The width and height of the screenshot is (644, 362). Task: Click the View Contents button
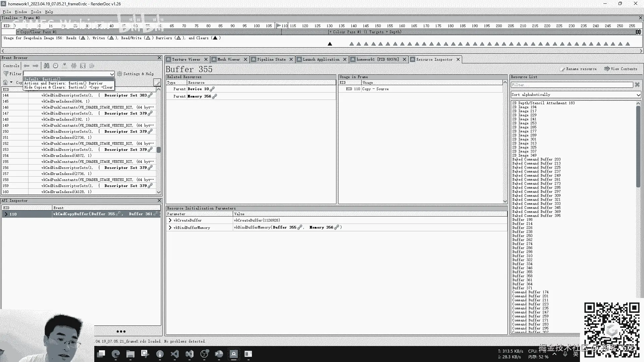point(621,69)
